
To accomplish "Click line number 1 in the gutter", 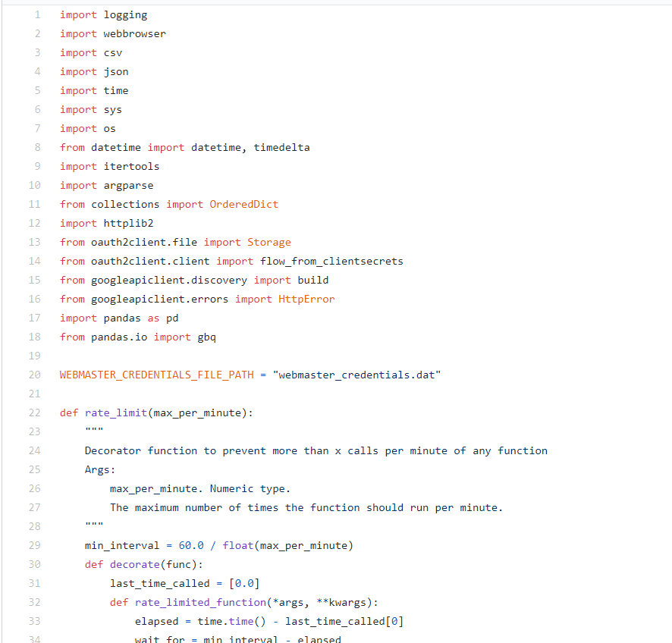I will pyautogui.click(x=37, y=14).
